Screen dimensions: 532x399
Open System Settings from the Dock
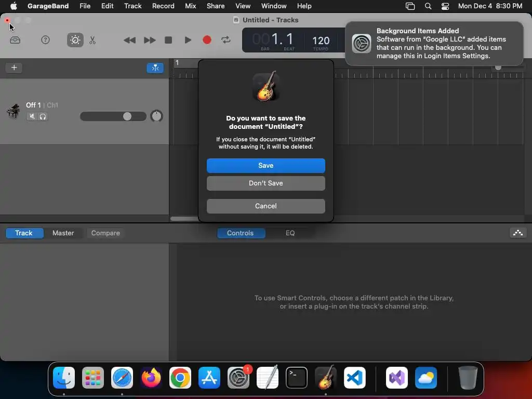coord(238,378)
